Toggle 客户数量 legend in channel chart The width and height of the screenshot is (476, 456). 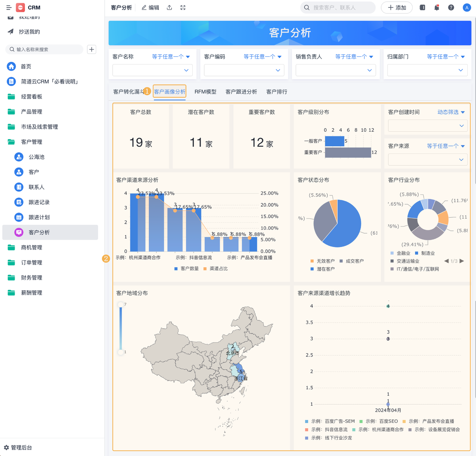pyautogui.click(x=186, y=269)
